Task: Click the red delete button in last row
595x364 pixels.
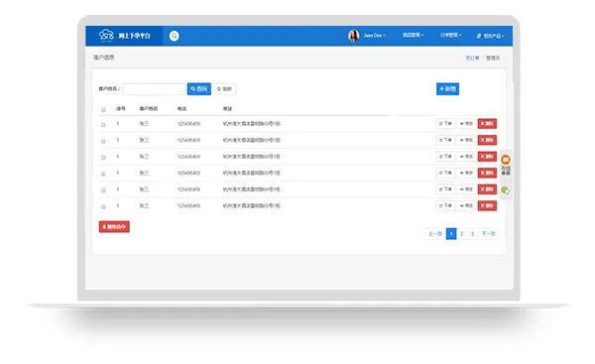Action: click(487, 205)
